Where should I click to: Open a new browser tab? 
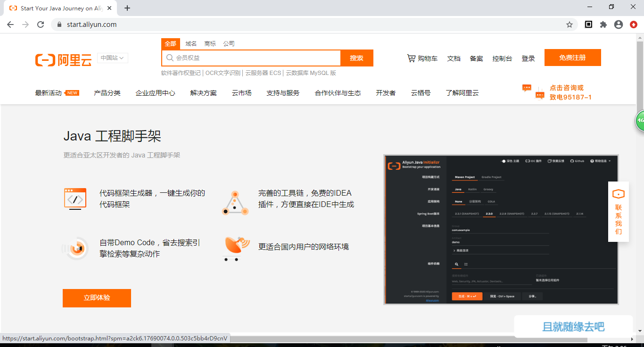pos(127,8)
